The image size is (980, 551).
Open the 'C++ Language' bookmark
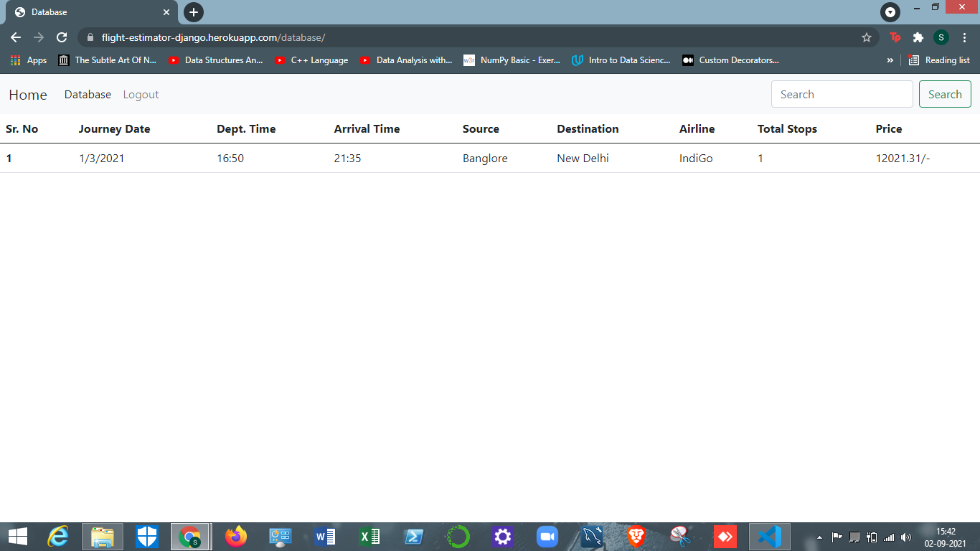(311, 60)
